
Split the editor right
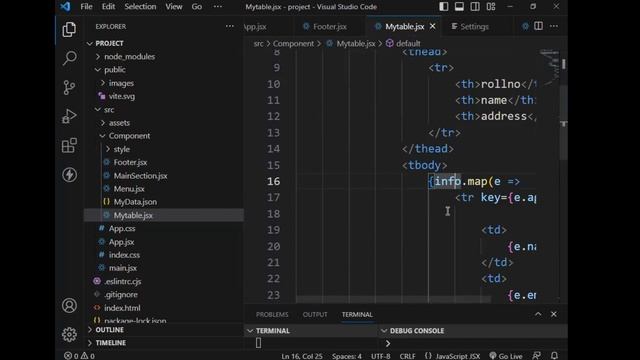point(538,26)
